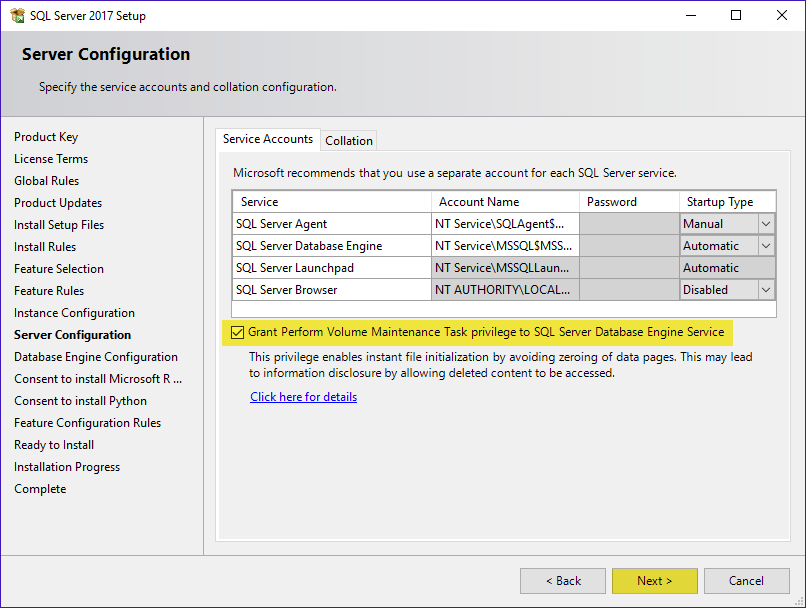
Task: Click the Service column header
Action: click(332, 202)
